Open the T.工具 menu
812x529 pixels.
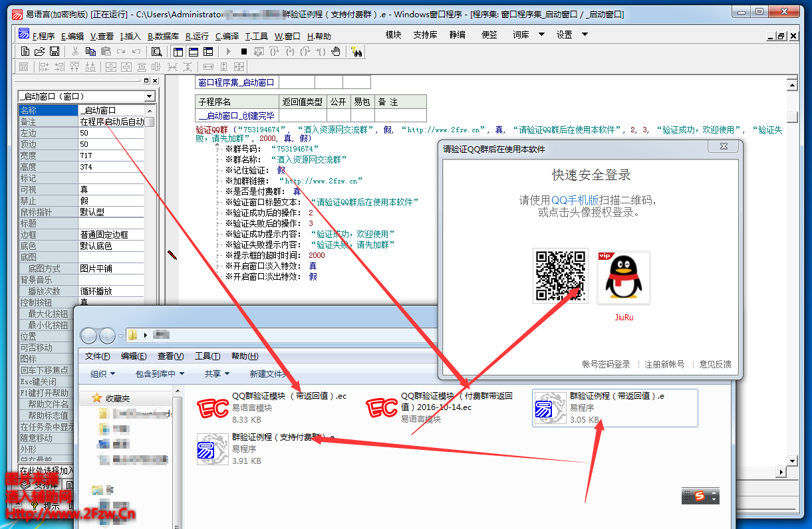pyautogui.click(x=257, y=36)
